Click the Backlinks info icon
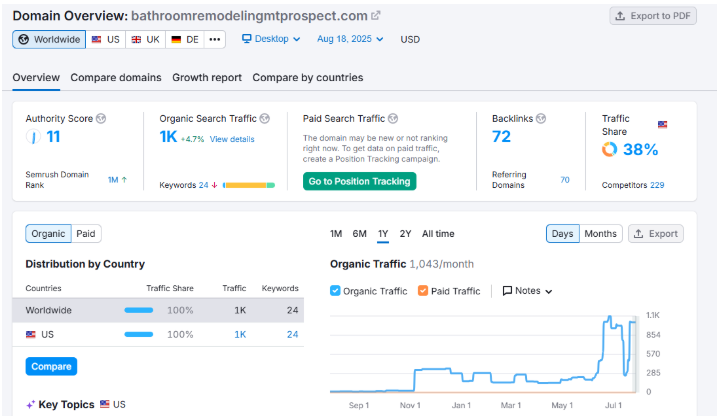The image size is (719, 416). (541, 118)
